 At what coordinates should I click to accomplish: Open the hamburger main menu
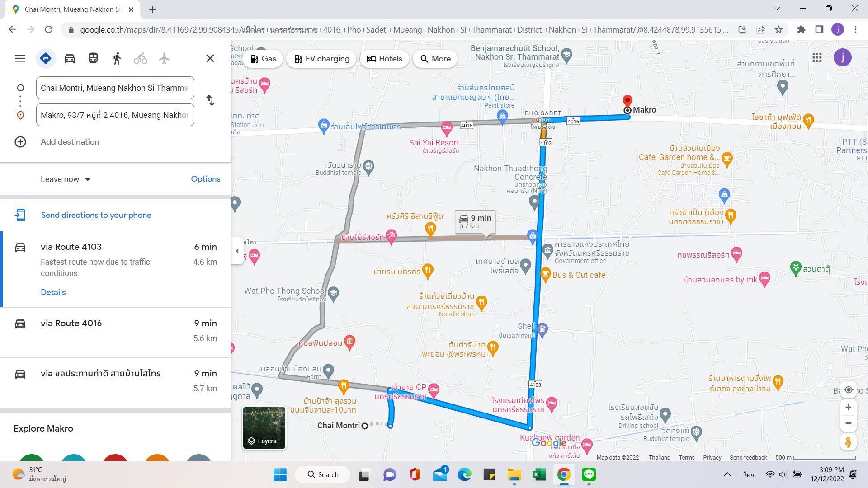pos(20,59)
